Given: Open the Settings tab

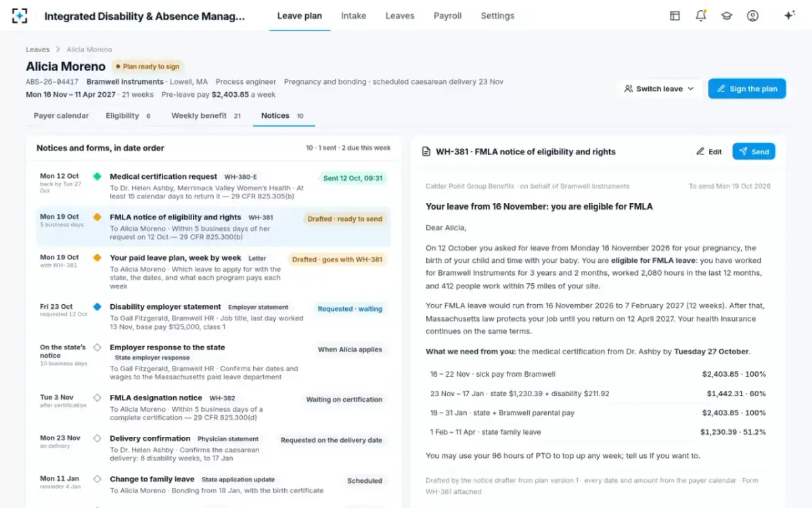Looking at the screenshot, I should coord(497,16).
